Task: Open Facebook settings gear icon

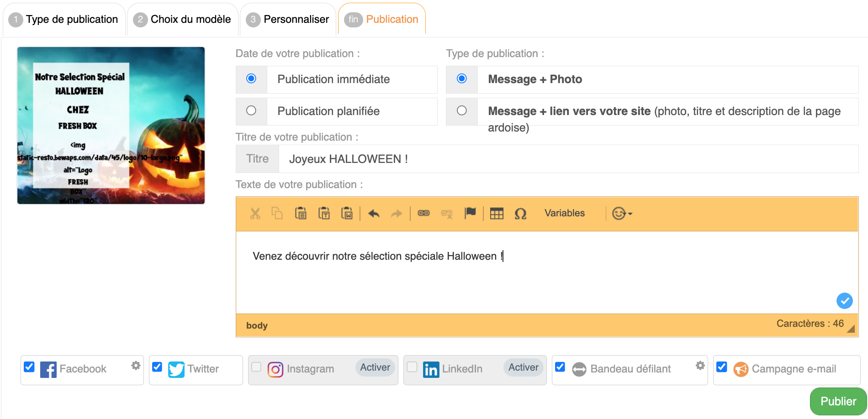Action: coord(136,366)
